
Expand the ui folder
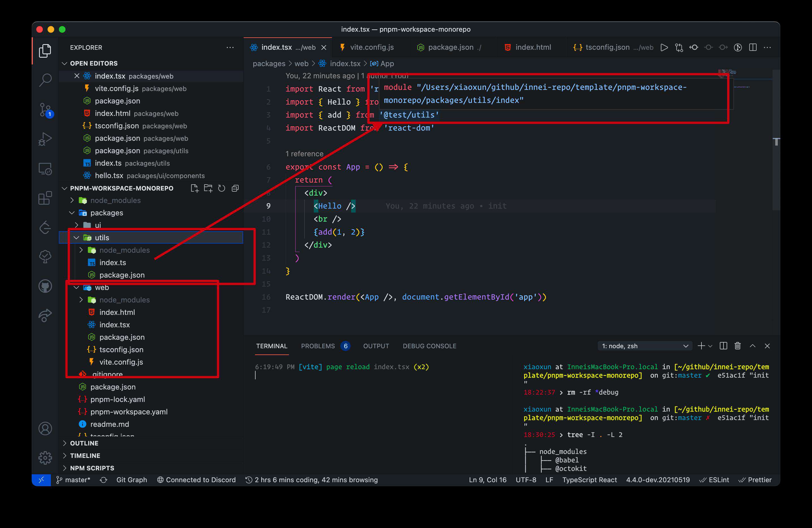(x=151, y=225)
